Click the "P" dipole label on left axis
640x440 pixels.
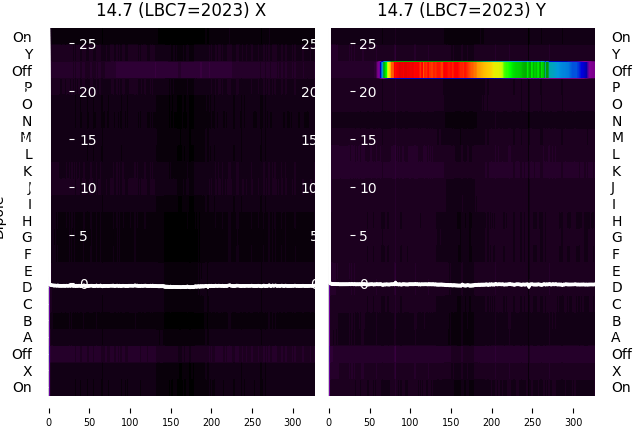tap(28, 88)
